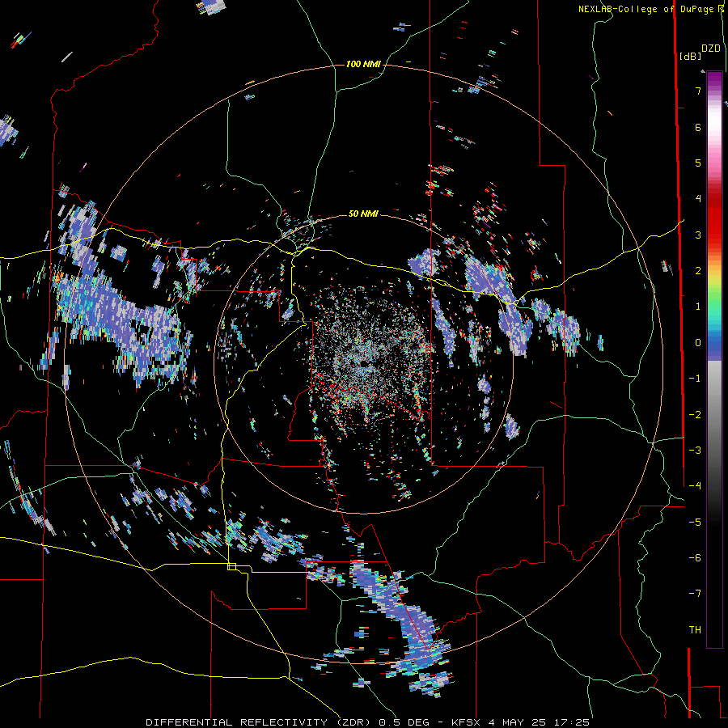Click the "2" value on the color scale
Viewport: 728px width, 728px height.
pos(698,271)
